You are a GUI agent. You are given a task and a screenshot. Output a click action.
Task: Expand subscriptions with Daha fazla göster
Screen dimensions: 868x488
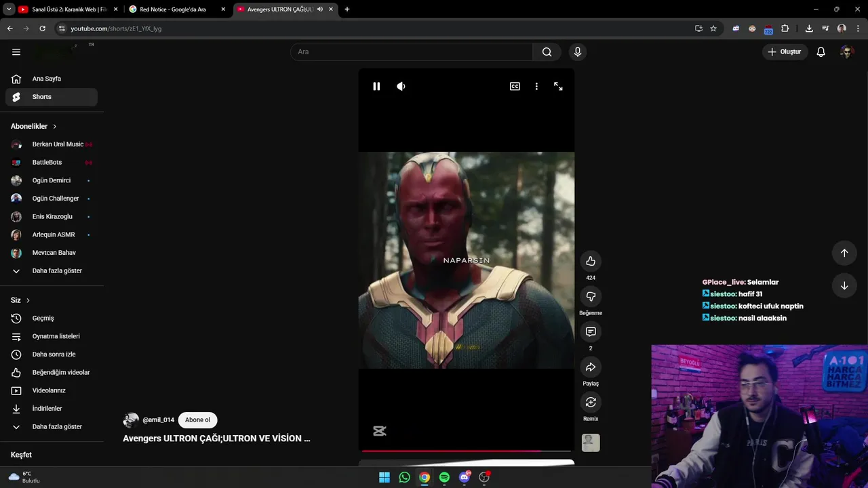52,271
